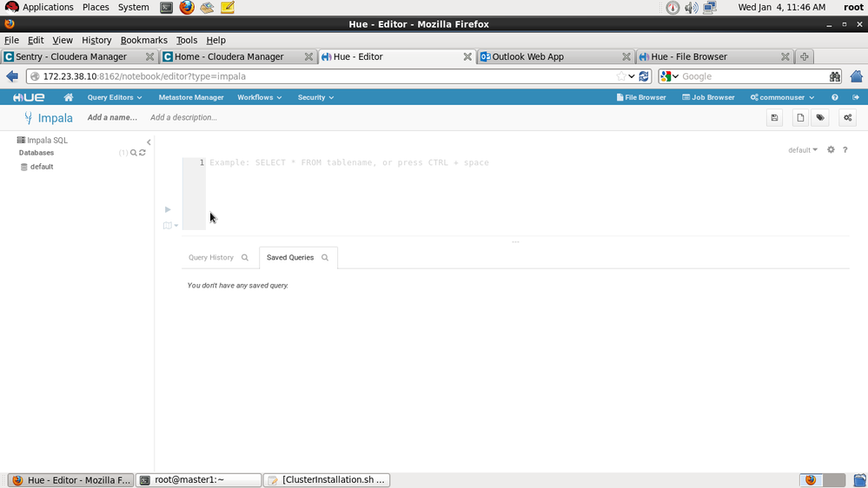Open the editor help question mark
Viewport: 868px width, 488px height.
click(x=845, y=150)
